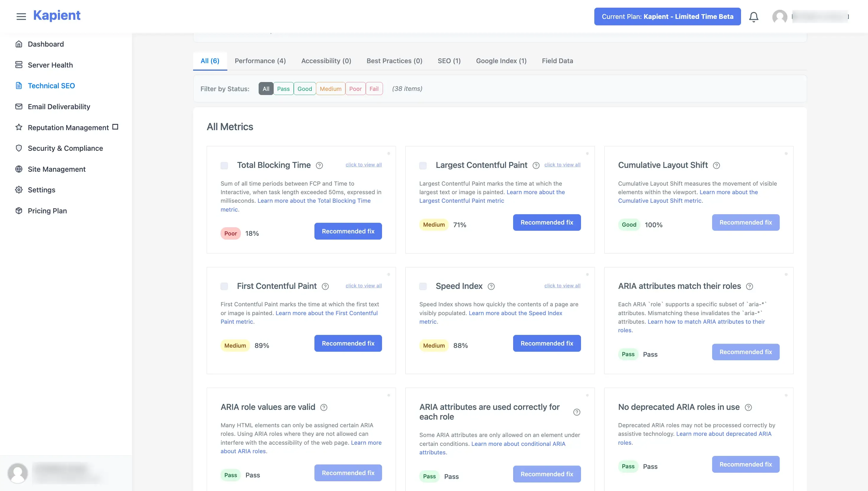Open the hamburger menu icon
This screenshot has width=868, height=491.
coord(21,16)
